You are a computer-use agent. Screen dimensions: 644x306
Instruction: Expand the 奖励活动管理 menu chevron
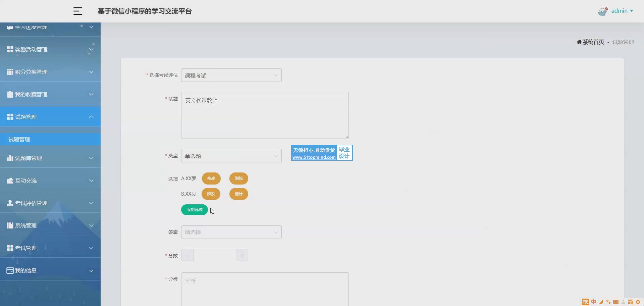pos(91,49)
